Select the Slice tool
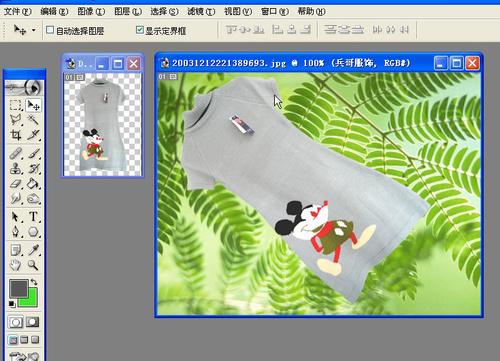 33,135
